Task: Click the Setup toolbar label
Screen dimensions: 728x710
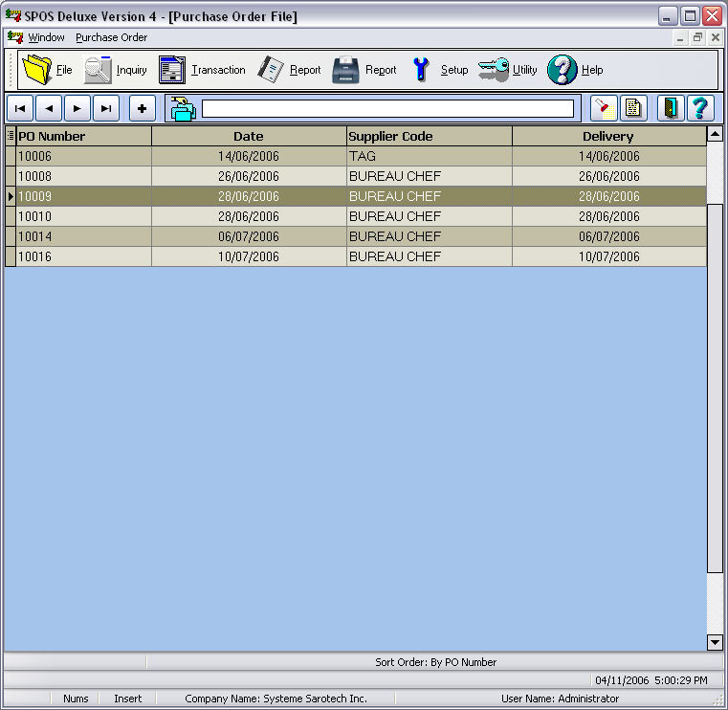Action: point(454,70)
